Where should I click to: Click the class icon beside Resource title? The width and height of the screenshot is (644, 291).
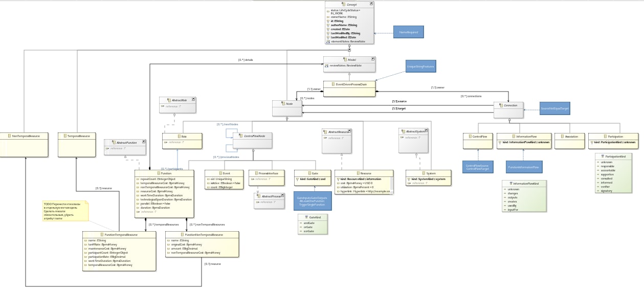click(x=357, y=173)
